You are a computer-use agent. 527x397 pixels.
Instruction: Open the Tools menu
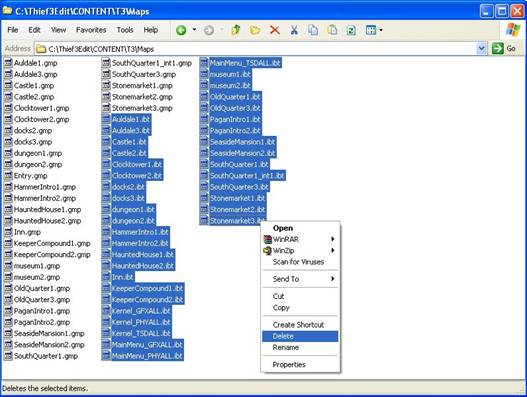pos(125,30)
